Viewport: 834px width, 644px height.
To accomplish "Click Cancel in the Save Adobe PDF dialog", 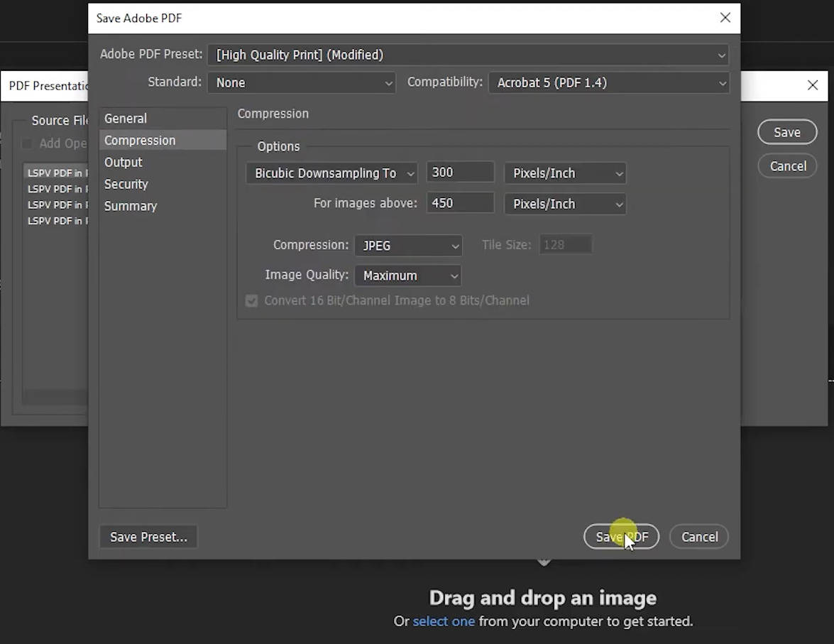I will tap(699, 537).
